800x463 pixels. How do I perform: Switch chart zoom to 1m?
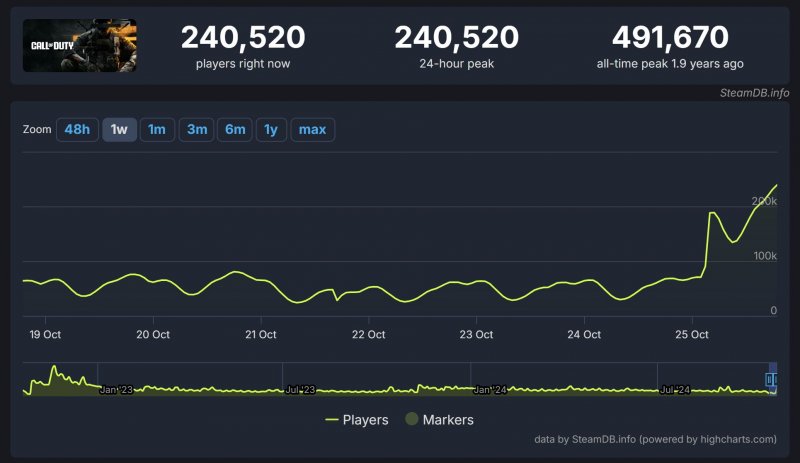pos(157,130)
